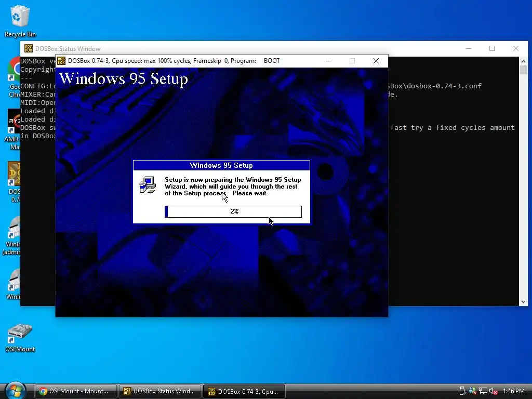Click the 'Please wait.' message text
This screenshot has width=532, height=399.
coord(250,193)
